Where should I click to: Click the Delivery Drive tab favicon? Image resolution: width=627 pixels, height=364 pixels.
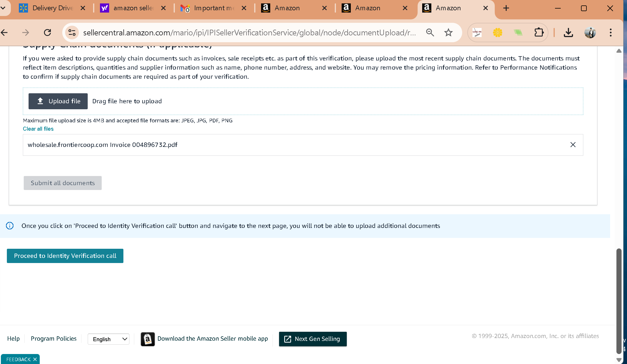pos(23,8)
